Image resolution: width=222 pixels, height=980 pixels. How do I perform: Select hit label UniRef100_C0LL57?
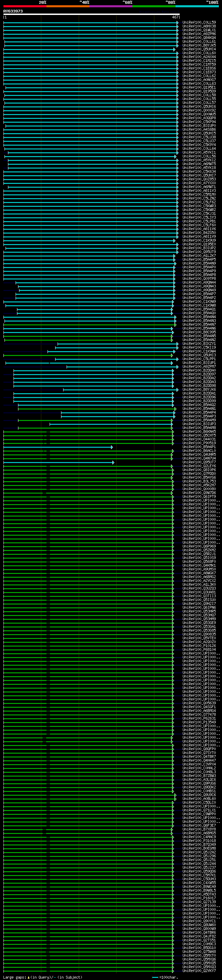tap(199, 103)
